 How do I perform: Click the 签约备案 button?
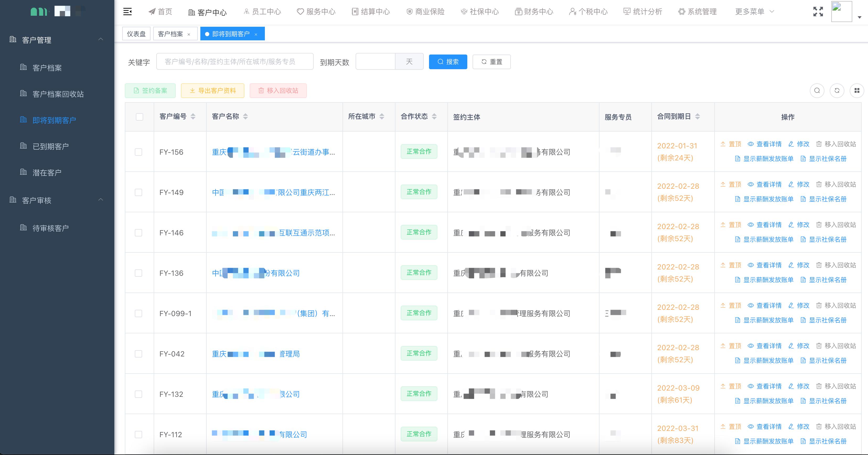pos(150,90)
